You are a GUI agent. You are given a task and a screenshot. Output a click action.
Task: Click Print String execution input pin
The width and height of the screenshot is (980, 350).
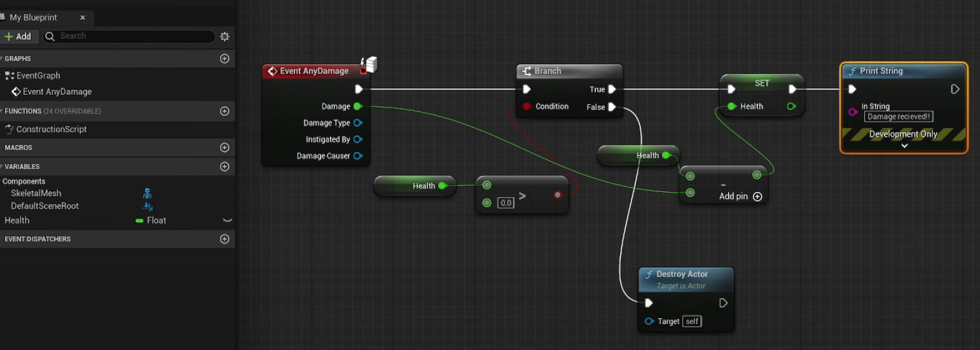852,89
